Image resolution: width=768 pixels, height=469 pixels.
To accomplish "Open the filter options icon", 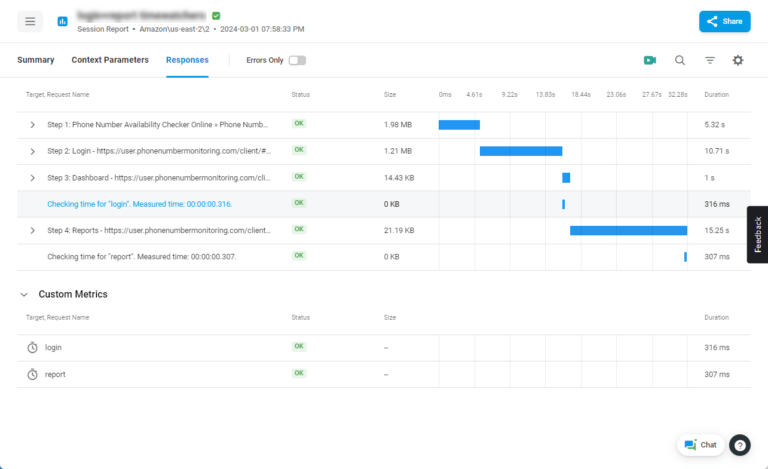I will pyautogui.click(x=710, y=60).
